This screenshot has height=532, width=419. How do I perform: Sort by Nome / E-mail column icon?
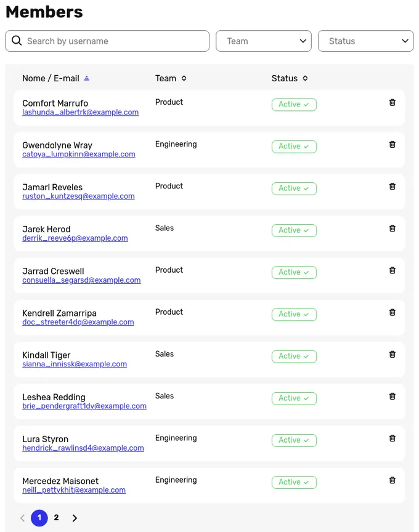[x=87, y=78]
